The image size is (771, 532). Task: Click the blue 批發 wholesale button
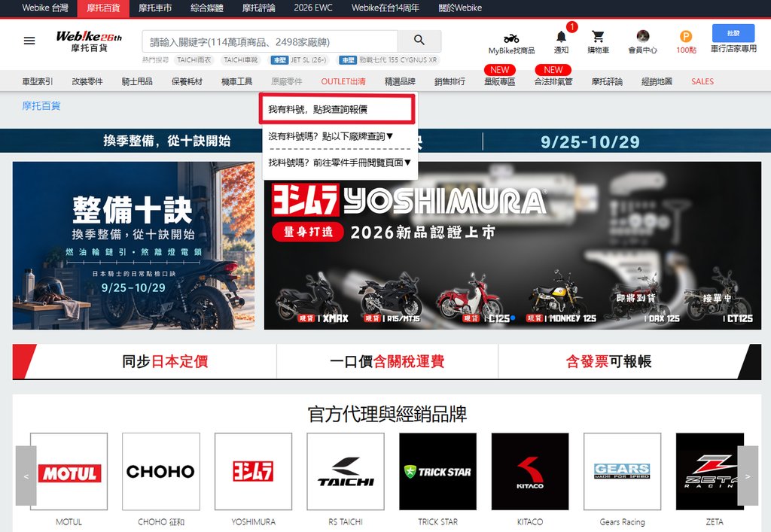point(733,33)
